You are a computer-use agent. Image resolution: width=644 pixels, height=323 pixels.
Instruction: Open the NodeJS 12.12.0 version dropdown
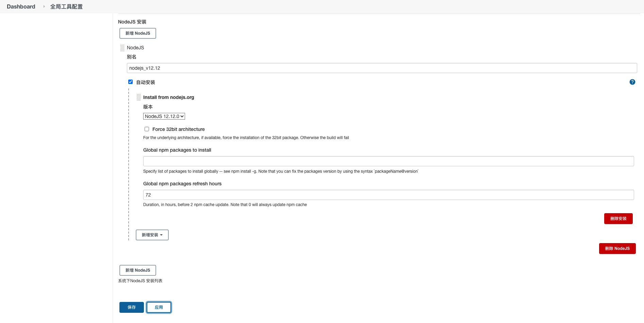(x=164, y=116)
